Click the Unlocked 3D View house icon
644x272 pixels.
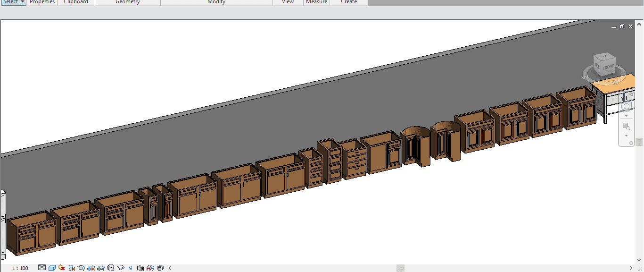111,268
